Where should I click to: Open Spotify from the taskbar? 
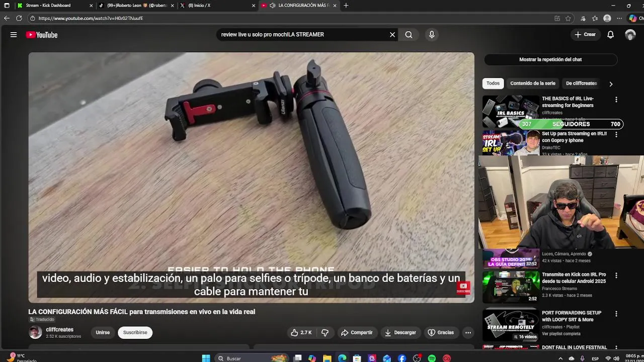432,358
